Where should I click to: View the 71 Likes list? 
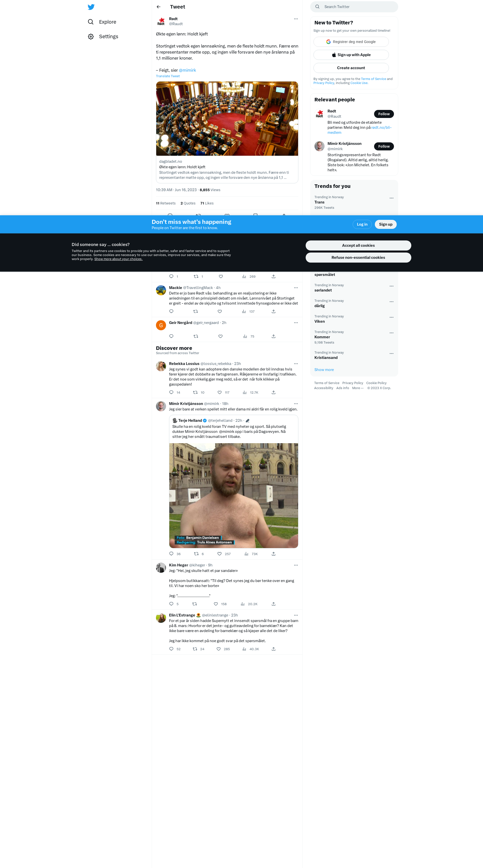207,203
